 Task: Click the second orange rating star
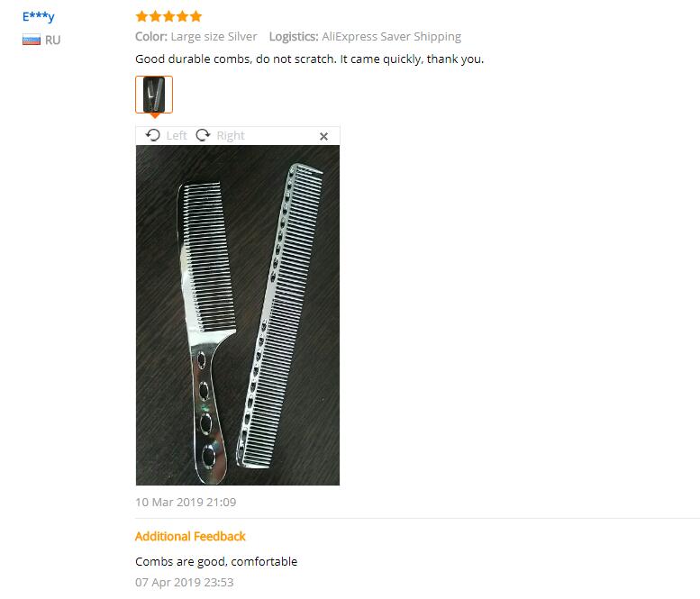coord(155,16)
